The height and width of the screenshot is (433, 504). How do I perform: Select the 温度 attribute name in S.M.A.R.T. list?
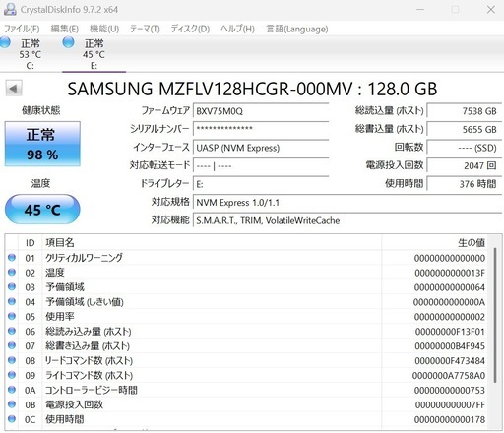(x=55, y=273)
